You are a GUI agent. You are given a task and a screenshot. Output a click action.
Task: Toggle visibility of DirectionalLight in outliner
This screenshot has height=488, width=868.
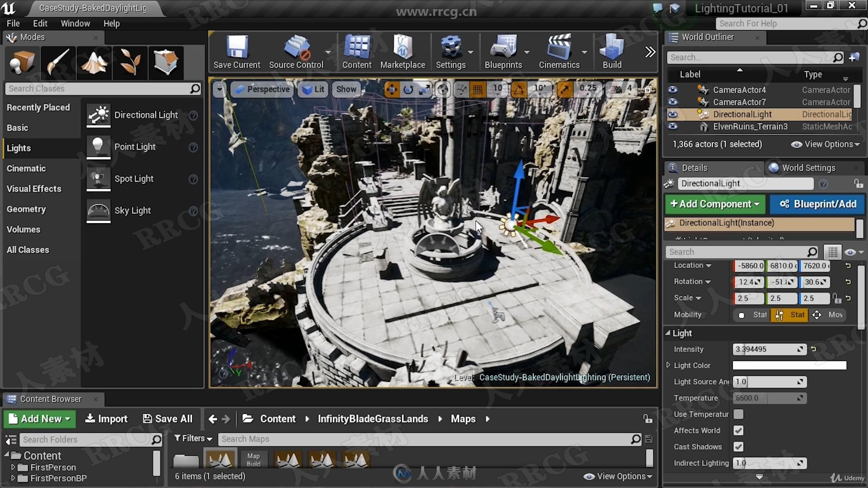(673, 114)
